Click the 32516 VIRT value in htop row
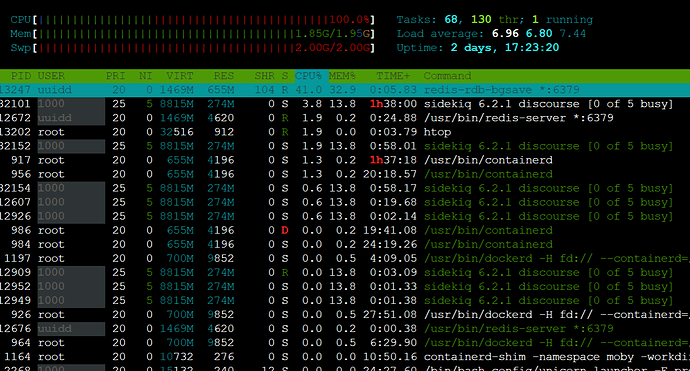Screen dimensions: 690x371 (176, 132)
